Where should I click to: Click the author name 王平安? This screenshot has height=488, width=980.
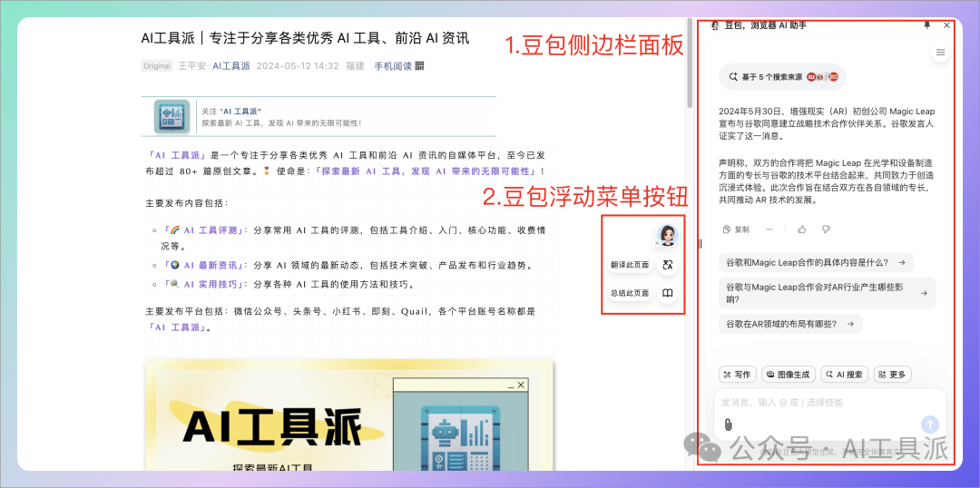[191, 65]
